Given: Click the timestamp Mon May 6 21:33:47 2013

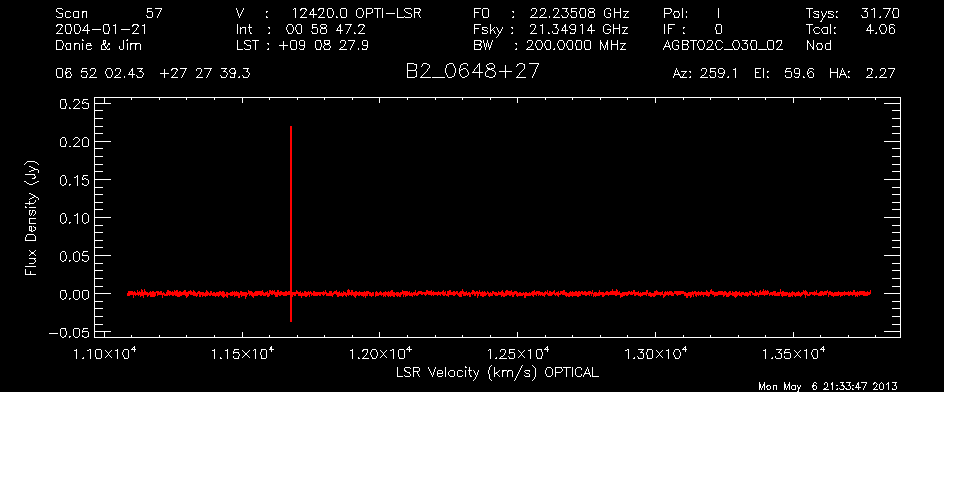Looking at the screenshot, I should tap(828, 386).
